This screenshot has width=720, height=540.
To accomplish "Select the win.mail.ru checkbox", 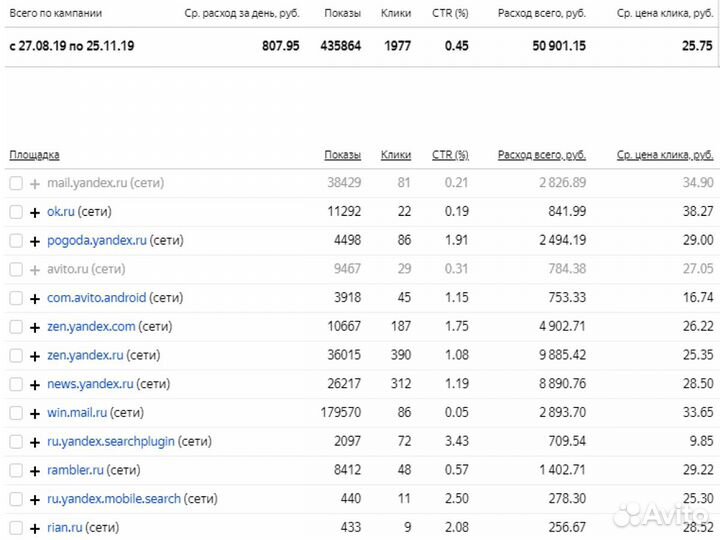I will click(15, 413).
